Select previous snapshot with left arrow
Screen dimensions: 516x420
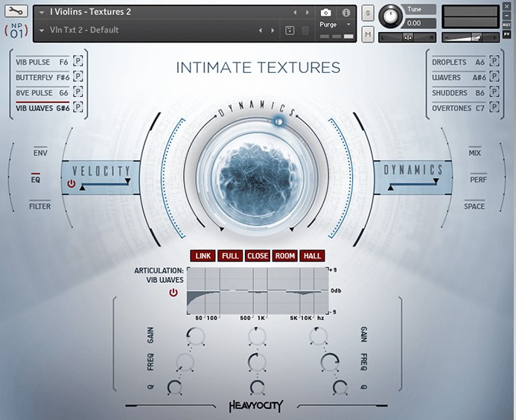click(x=261, y=31)
